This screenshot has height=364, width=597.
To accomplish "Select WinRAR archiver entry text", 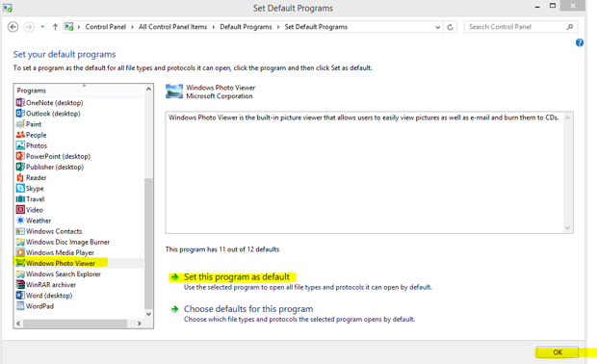I will [x=51, y=285].
